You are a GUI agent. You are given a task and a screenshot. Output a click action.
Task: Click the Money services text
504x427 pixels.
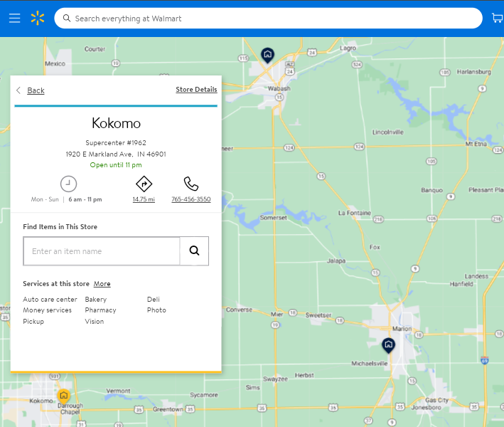point(47,310)
